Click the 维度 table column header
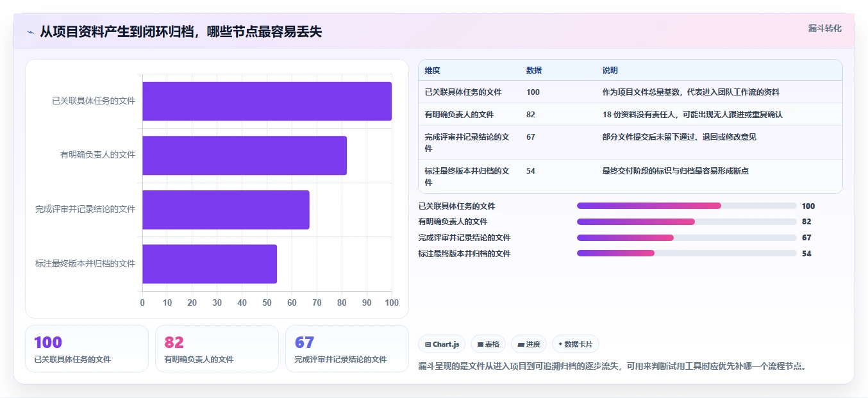Viewport: 868px width, 398px height. tap(433, 70)
